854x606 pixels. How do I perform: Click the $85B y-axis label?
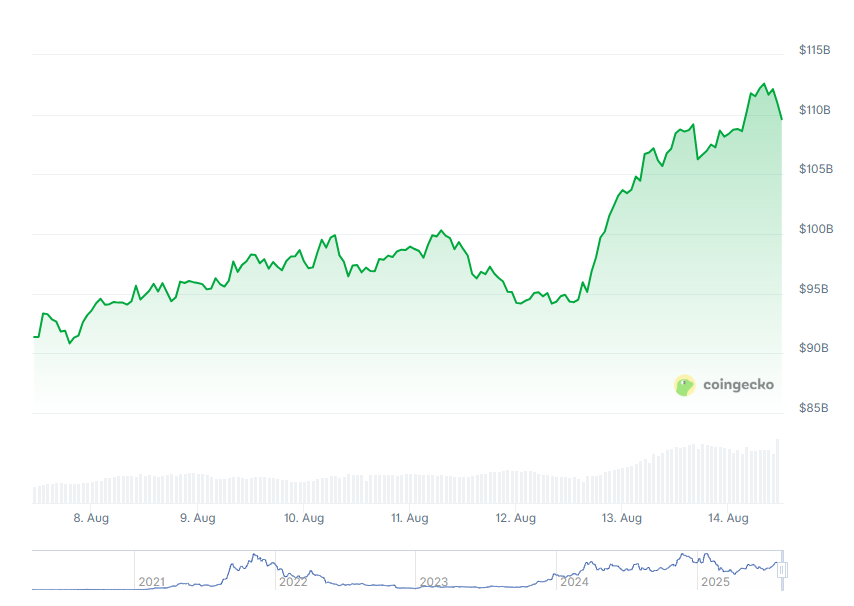[x=813, y=407]
